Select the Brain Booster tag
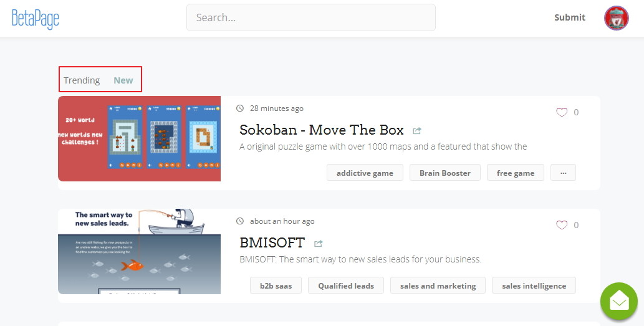644x326 pixels. pos(445,173)
